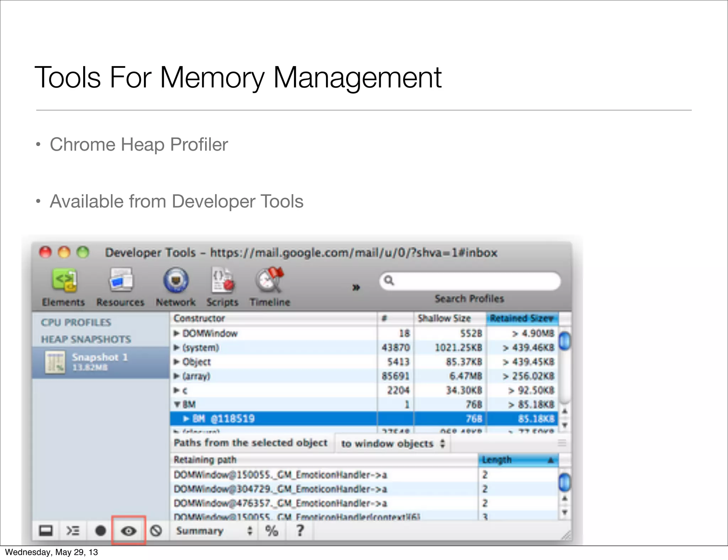Viewport: 728px width, 560px height.
Task: Open the Summary view dropdown
Action: click(x=214, y=531)
